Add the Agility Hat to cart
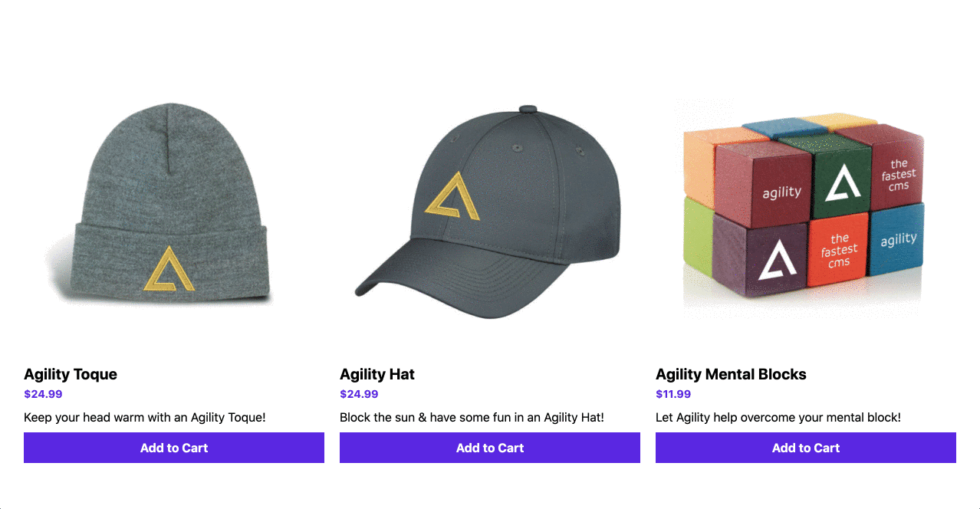980x509 pixels. 490,448
